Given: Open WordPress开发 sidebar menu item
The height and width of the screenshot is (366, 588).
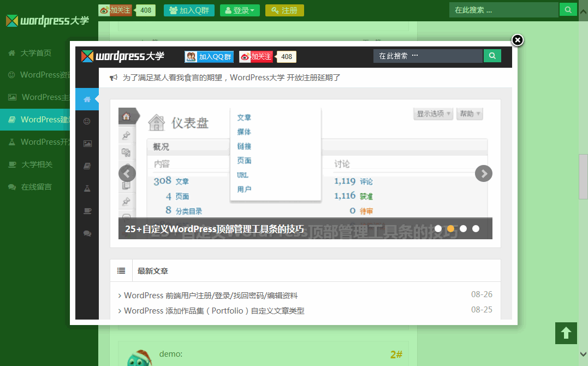Looking at the screenshot, I should point(35,142).
